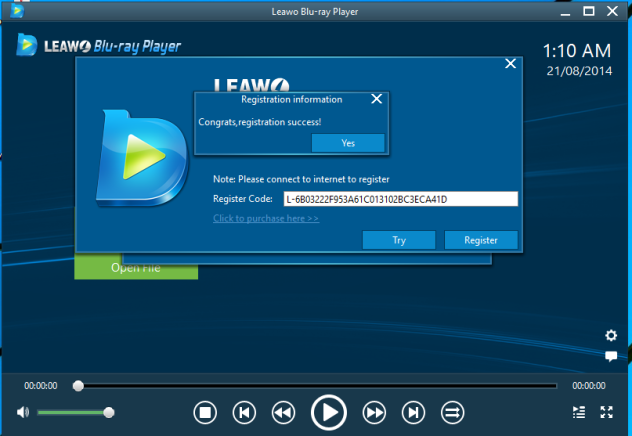Click the Stop playback button
Viewport: 632px width, 436px height.
tap(205, 413)
